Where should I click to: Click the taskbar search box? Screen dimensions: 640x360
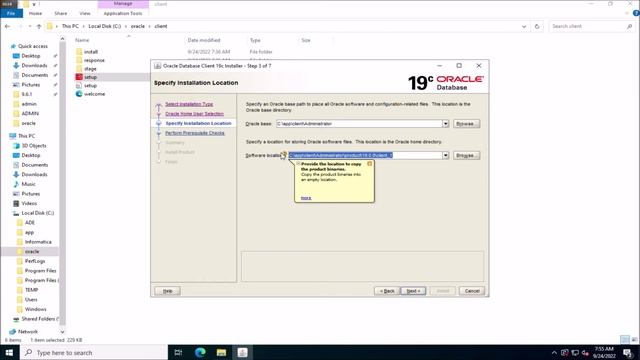coord(94,352)
